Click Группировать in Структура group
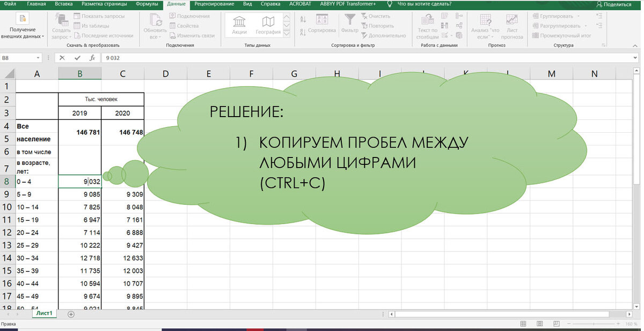This screenshot has width=644, height=331. (x=556, y=16)
